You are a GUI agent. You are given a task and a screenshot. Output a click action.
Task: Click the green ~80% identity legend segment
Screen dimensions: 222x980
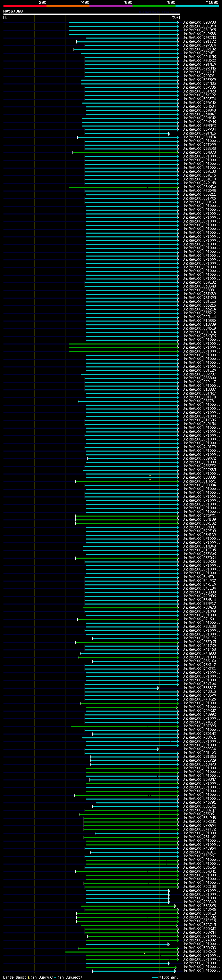click(154, 6)
